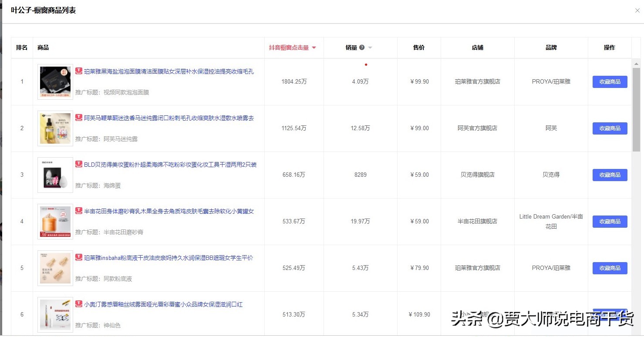Click the red shop icon before 阿芙马鞭草酮迷迭香
Screen dimensions: 644x337
[x=79, y=118]
